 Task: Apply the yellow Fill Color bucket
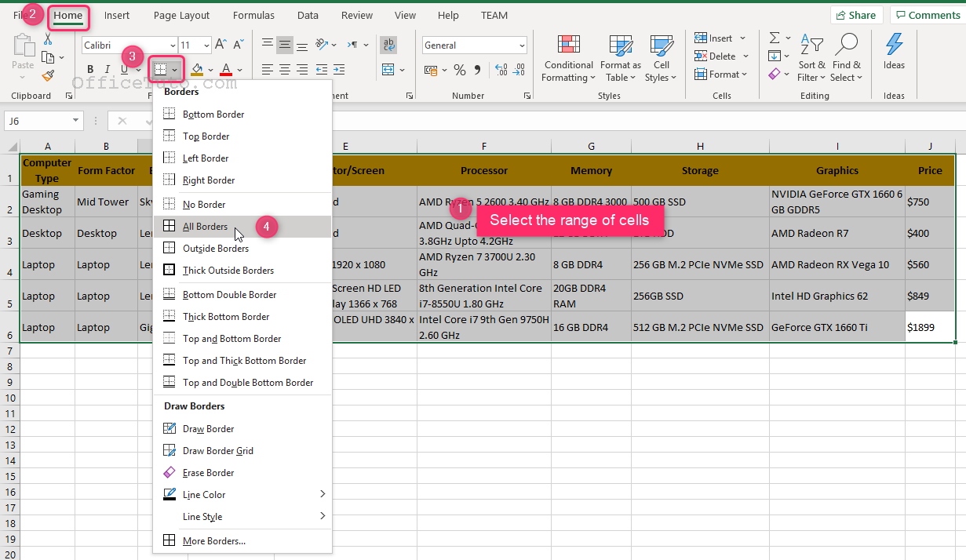tap(197, 70)
